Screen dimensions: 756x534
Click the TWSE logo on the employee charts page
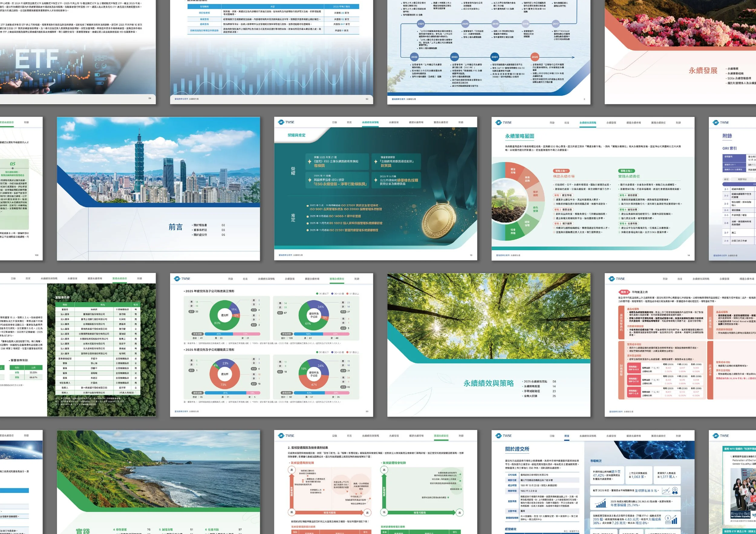point(182,279)
